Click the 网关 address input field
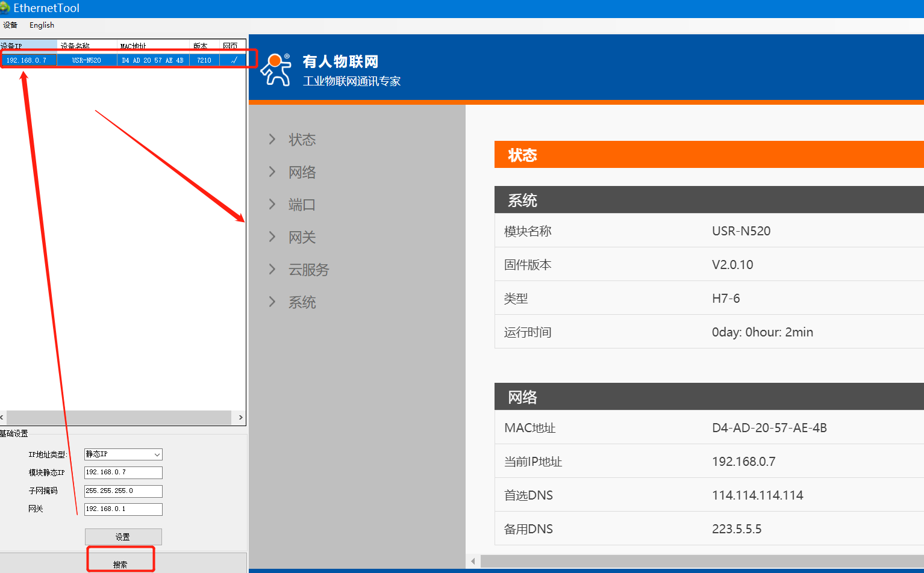This screenshot has height=573, width=924. 123,509
